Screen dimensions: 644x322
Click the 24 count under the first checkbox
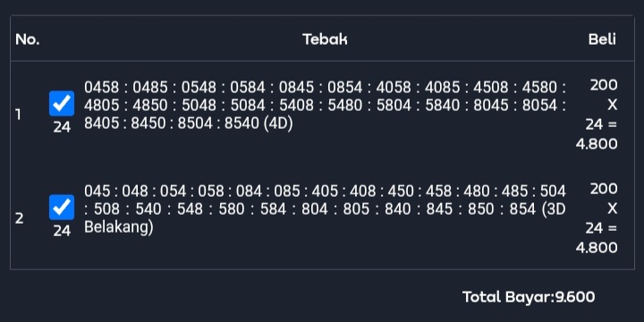pyautogui.click(x=62, y=127)
